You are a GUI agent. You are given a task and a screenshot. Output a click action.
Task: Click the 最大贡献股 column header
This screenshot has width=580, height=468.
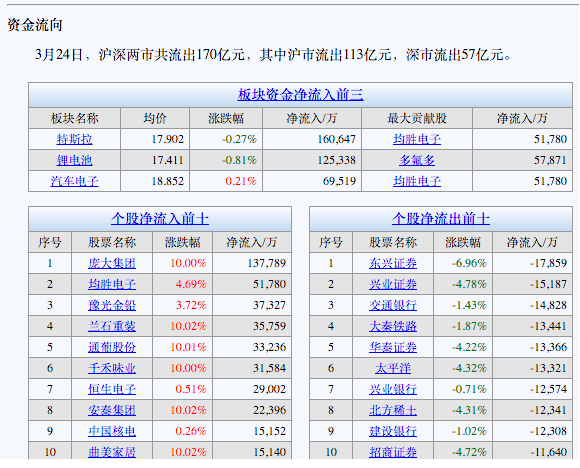pos(417,118)
